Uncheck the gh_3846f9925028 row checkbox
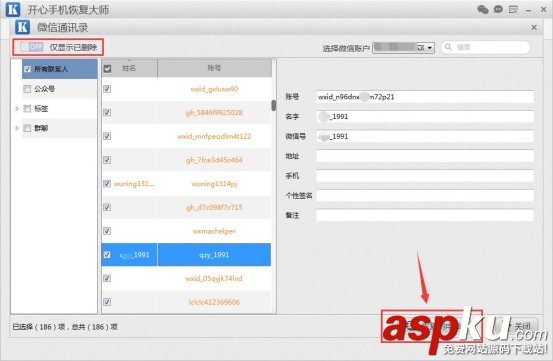This screenshot has width=553, height=361. (107, 112)
